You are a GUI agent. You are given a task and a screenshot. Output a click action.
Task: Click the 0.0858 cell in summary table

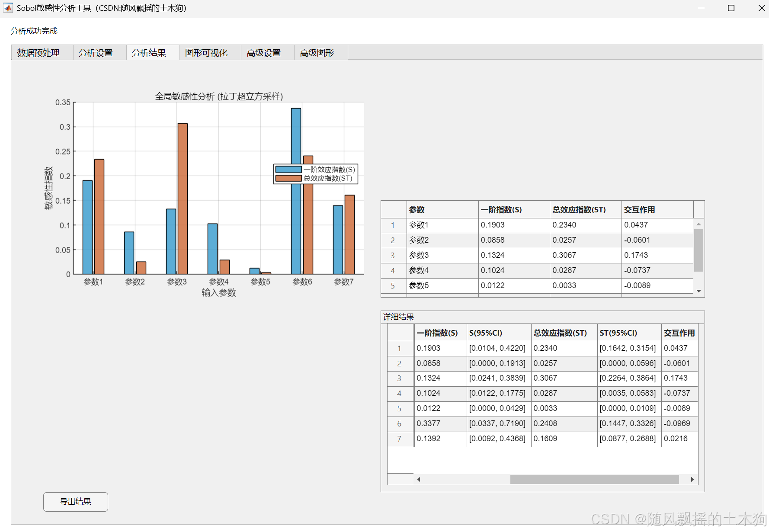point(514,240)
